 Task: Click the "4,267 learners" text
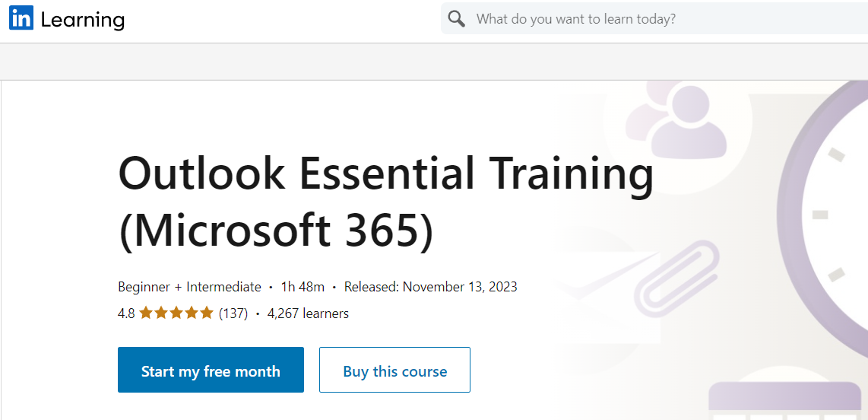click(308, 313)
